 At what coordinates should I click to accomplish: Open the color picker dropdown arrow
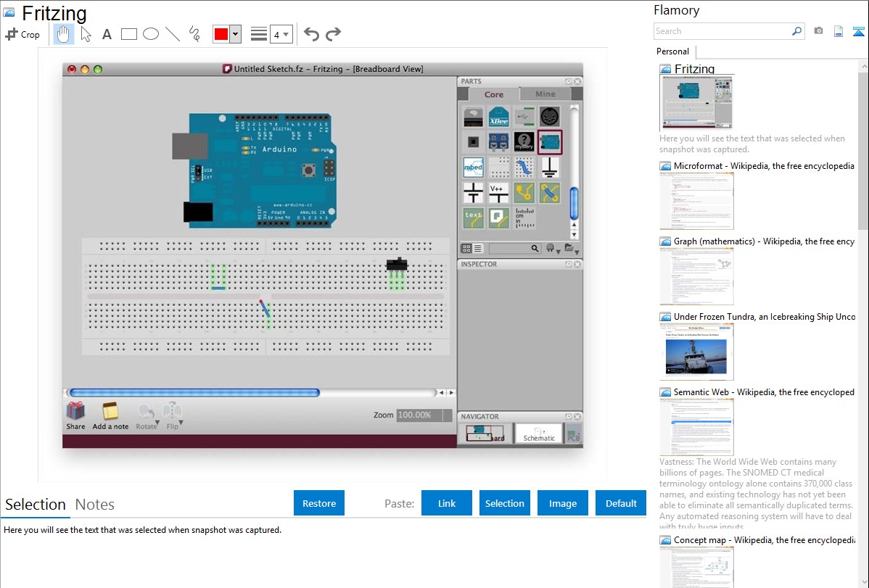pos(235,34)
